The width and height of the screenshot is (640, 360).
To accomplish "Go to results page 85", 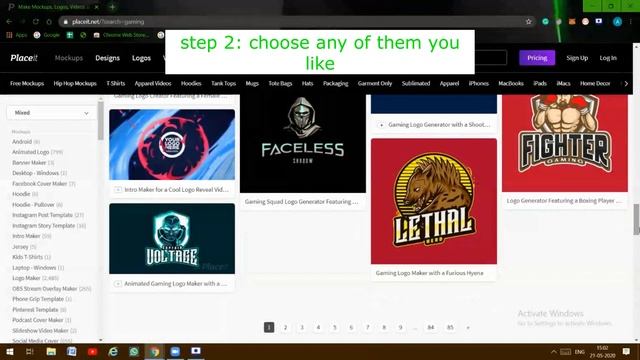I will 450,327.
